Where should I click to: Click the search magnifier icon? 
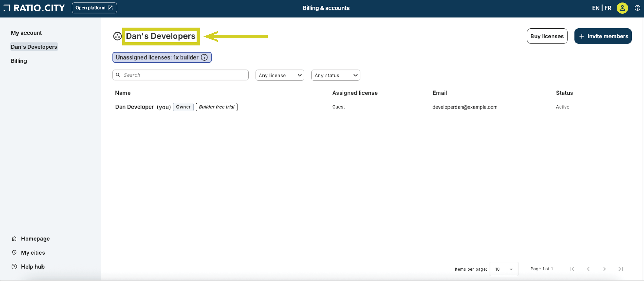[118, 75]
